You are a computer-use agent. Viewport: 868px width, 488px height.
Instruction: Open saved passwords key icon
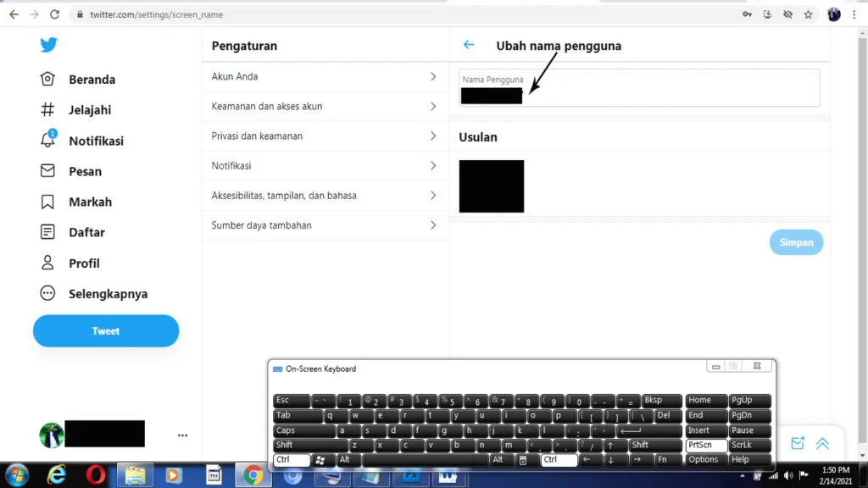(747, 14)
